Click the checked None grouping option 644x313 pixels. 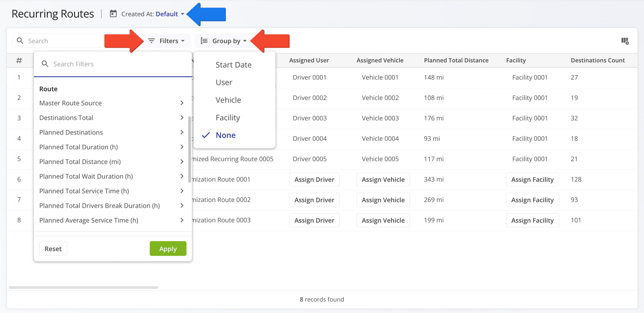click(225, 135)
